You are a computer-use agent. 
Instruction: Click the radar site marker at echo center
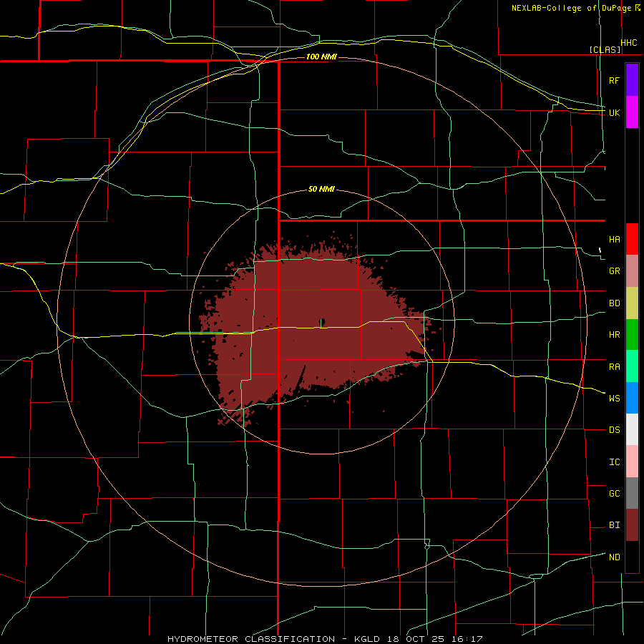pos(323,322)
